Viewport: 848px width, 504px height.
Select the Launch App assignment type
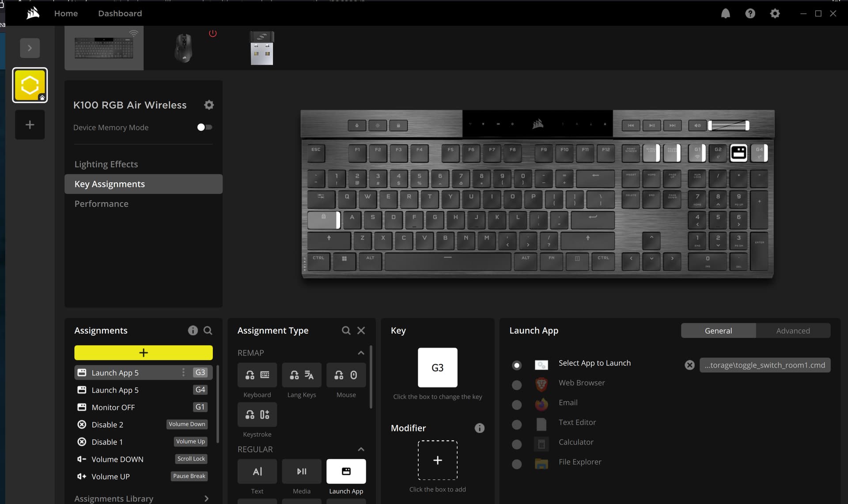pyautogui.click(x=346, y=471)
